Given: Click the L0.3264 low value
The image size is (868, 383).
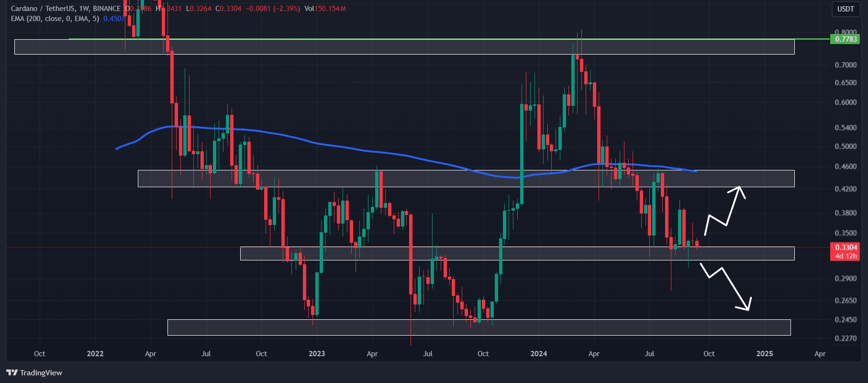Looking at the screenshot, I should coord(199,9).
